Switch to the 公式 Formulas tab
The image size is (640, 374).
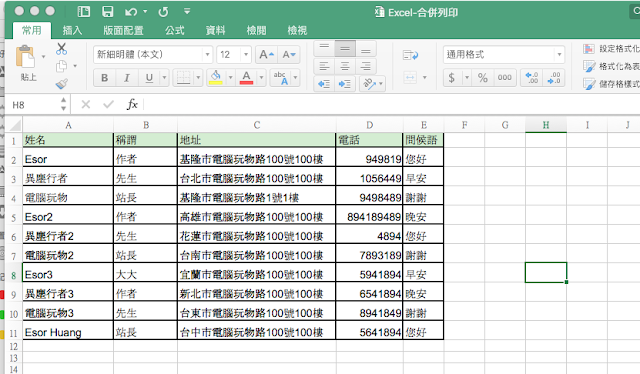(175, 30)
